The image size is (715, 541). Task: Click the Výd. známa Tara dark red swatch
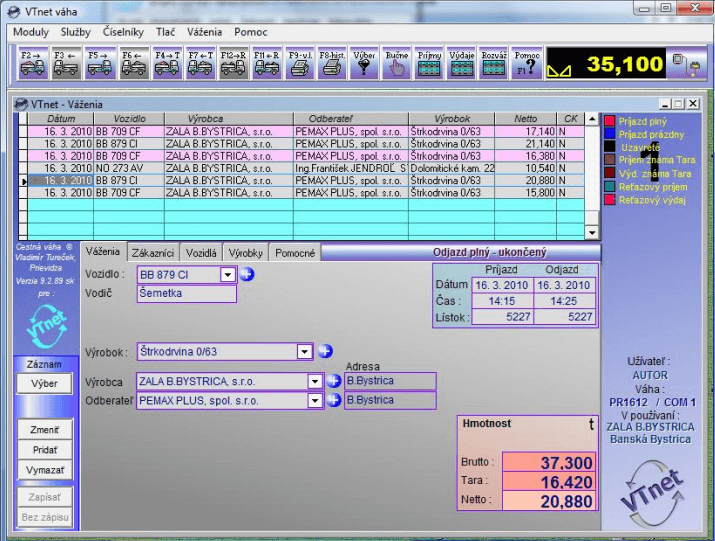click(610, 173)
